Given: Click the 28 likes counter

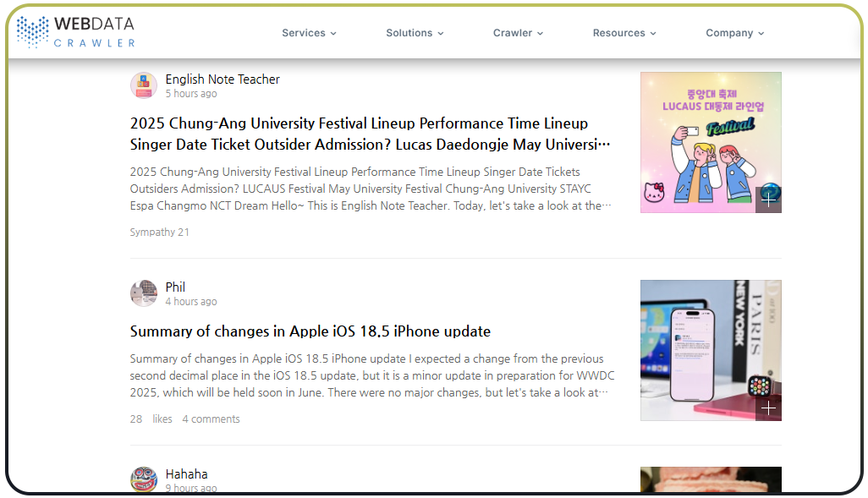Looking at the screenshot, I should (151, 419).
